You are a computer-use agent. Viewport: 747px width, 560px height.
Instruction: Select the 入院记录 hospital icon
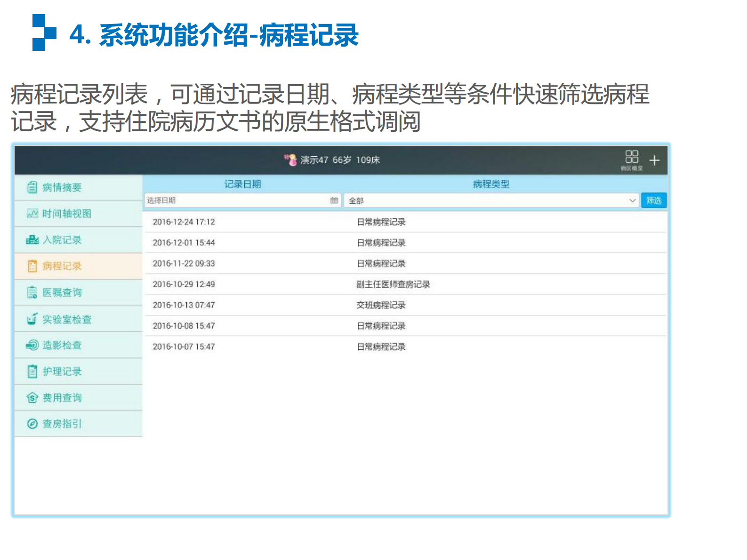click(x=32, y=240)
